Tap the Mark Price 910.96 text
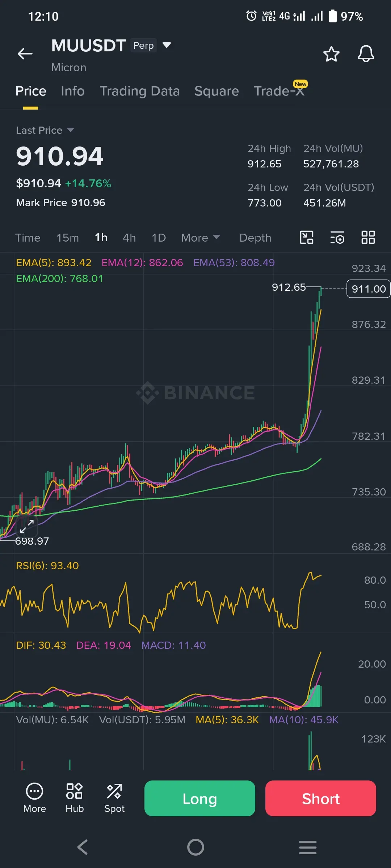 point(61,203)
